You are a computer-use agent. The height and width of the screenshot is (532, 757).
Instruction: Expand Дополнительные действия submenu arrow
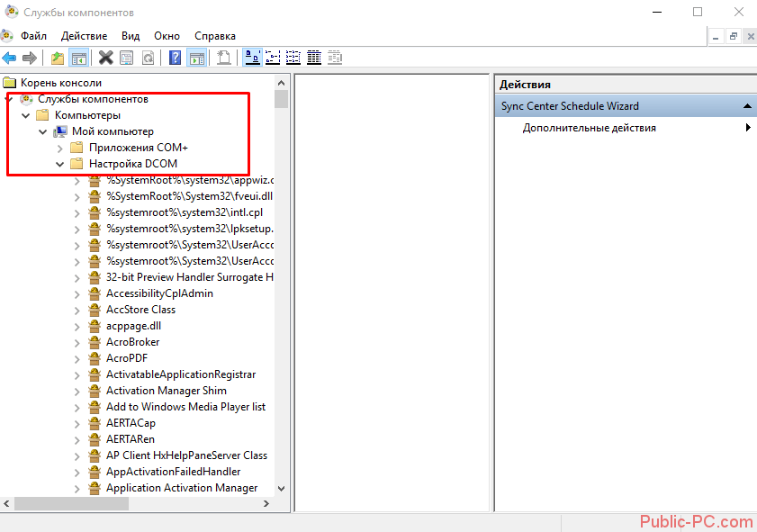[x=747, y=128]
